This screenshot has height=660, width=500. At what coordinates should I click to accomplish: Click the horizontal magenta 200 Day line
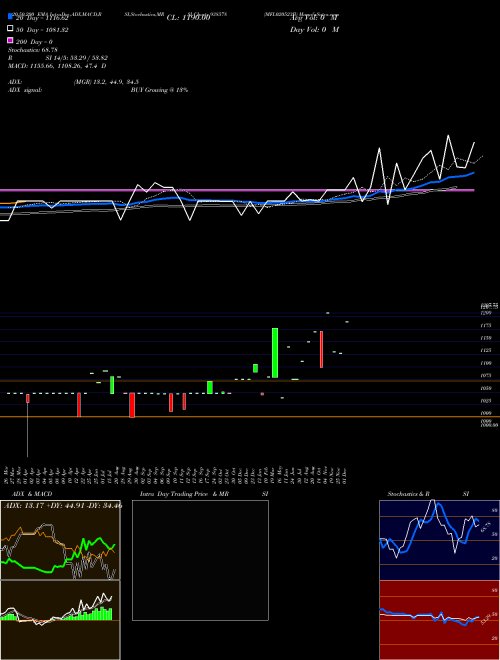coord(237,190)
